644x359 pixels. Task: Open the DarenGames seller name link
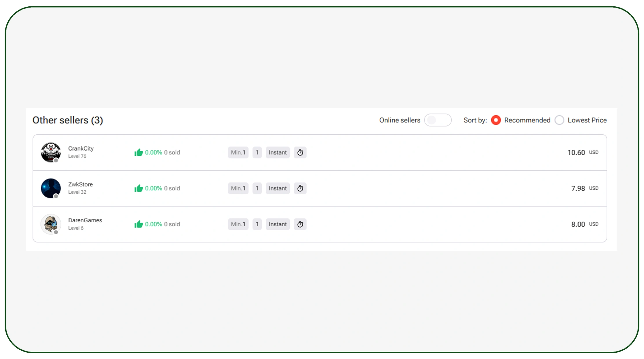tap(85, 220)
